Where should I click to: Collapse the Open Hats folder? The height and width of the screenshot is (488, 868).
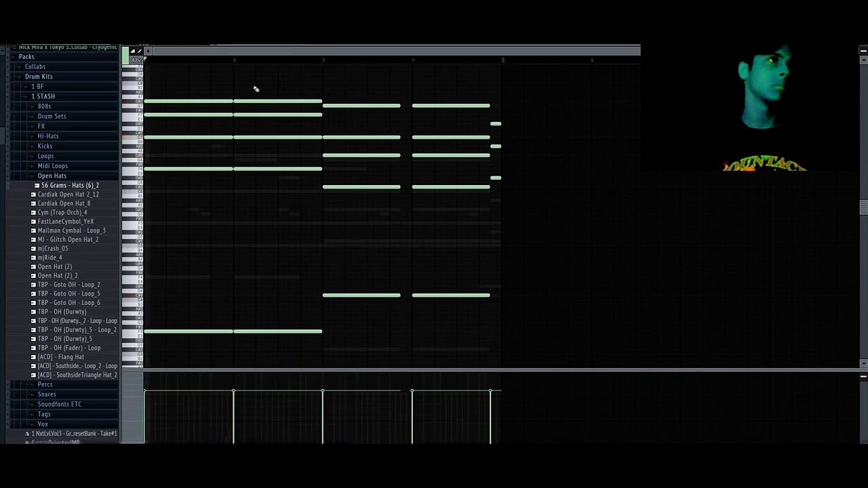click(x=52, y=176)
